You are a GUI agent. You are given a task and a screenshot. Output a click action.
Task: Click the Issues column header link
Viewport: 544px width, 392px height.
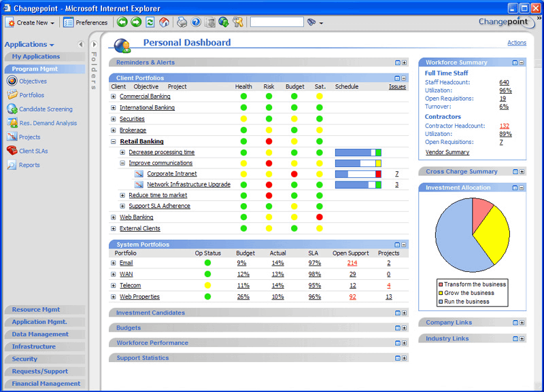(x=397, y=87)
